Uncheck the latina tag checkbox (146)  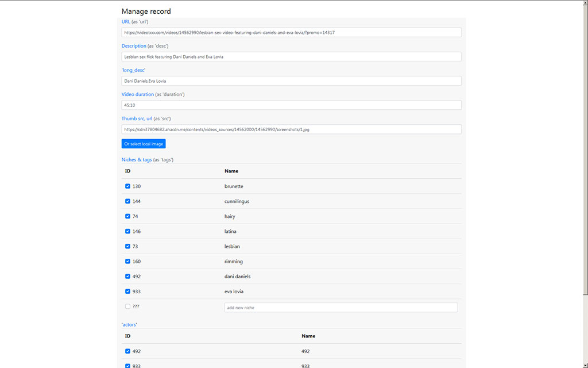(127, 231)
